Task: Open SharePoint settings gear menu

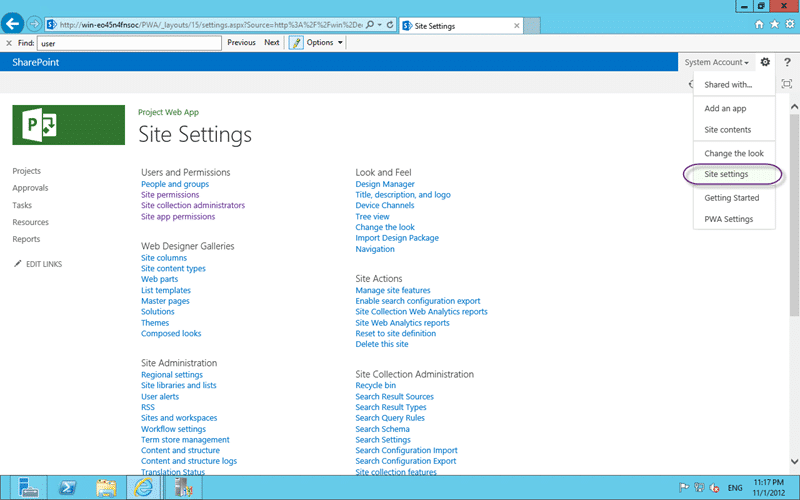Action: tap(765, 62)
